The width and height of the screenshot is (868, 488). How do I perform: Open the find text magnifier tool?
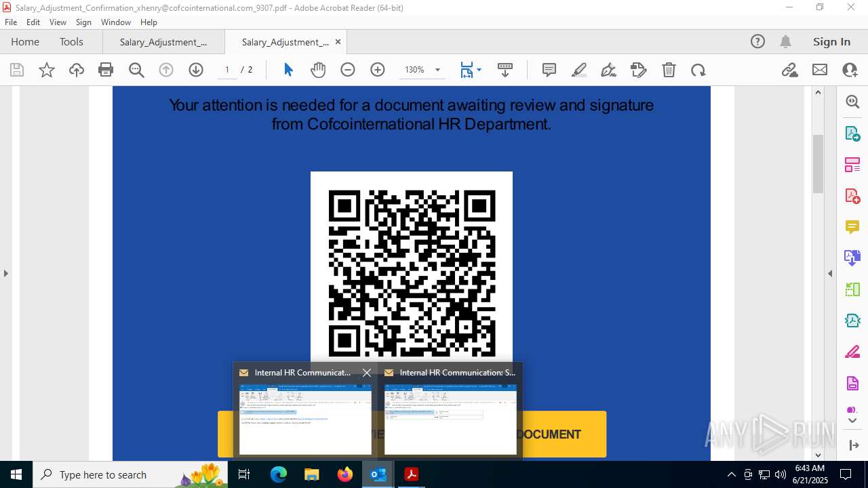click(136, 70)
